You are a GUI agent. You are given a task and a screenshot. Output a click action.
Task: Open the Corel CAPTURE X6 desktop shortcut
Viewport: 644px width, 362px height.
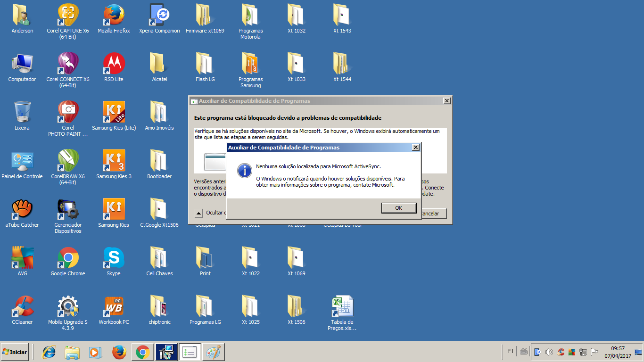pos(68,21)
